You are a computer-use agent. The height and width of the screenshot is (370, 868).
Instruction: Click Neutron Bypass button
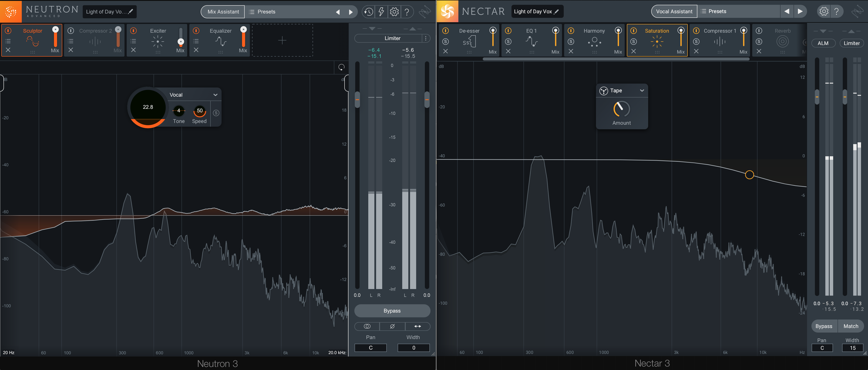point(392,311)
